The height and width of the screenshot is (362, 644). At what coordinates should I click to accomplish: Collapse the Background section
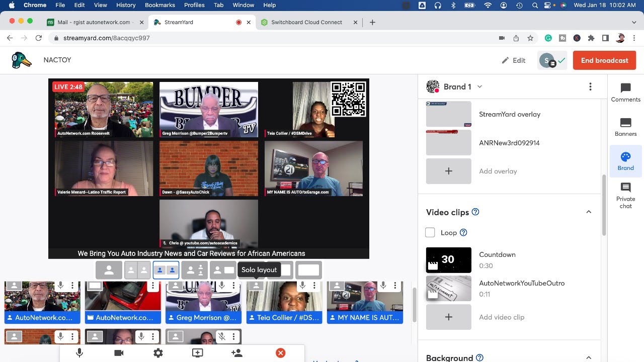click(588, 357)
